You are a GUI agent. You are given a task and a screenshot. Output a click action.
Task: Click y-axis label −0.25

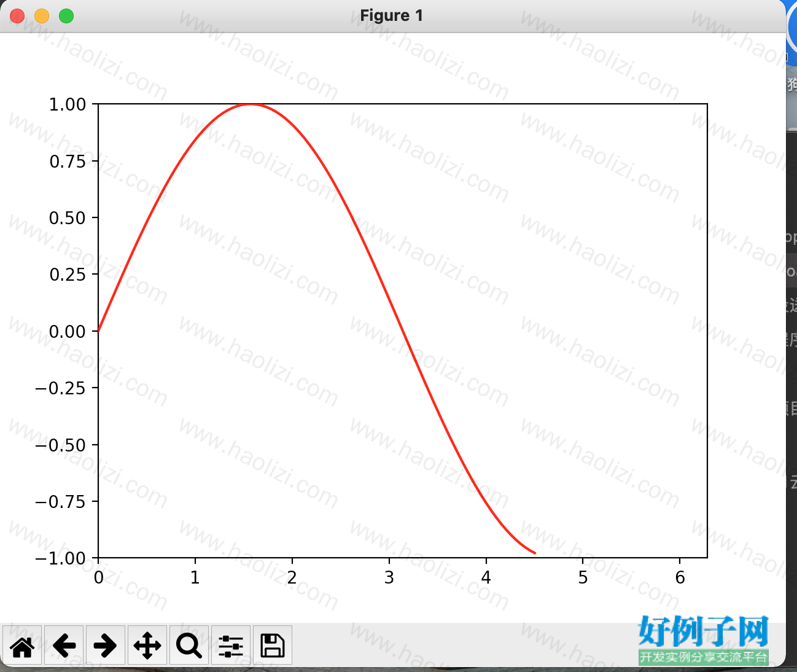61,388
